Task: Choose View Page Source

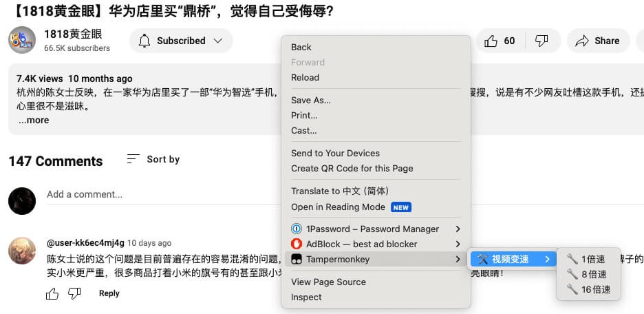Action: [x=376, y=282]
